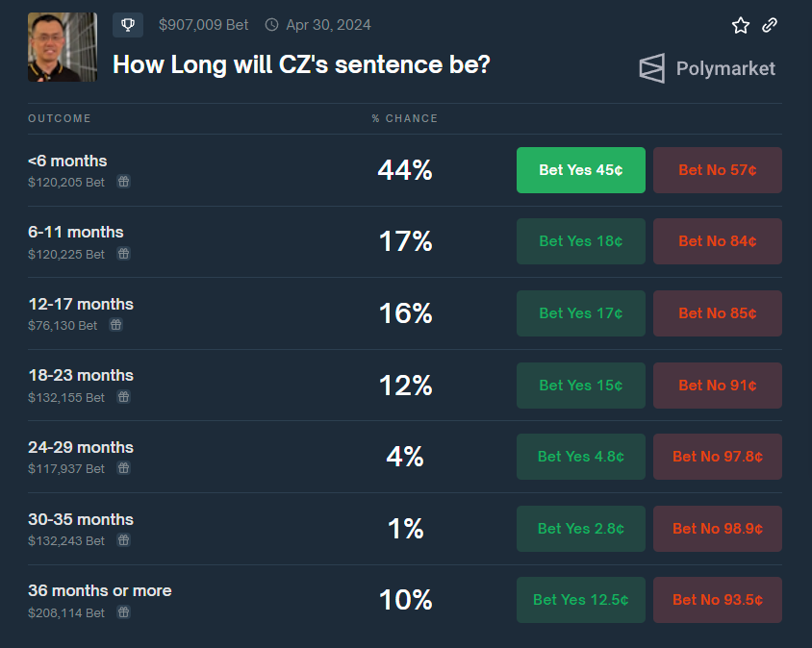
Task: Click the gift icon under 6-11 months
Action: click(123, 254)
